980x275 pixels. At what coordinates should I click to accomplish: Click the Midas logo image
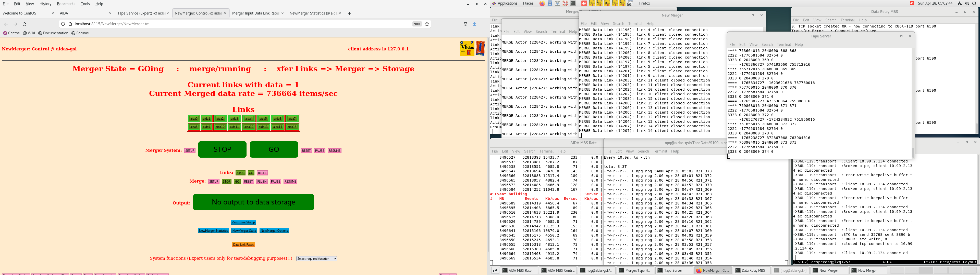tap(467, 48)
